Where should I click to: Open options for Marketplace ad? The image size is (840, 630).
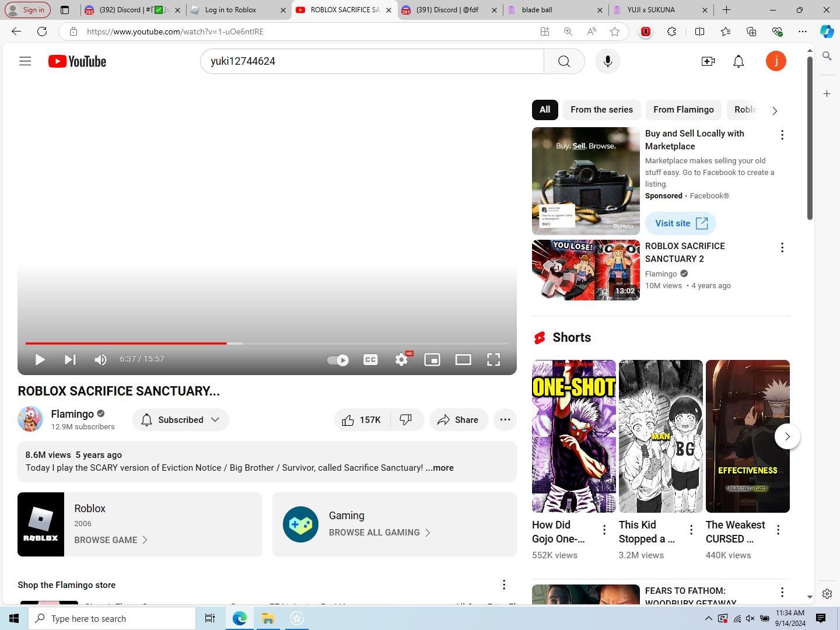point(782,135)
